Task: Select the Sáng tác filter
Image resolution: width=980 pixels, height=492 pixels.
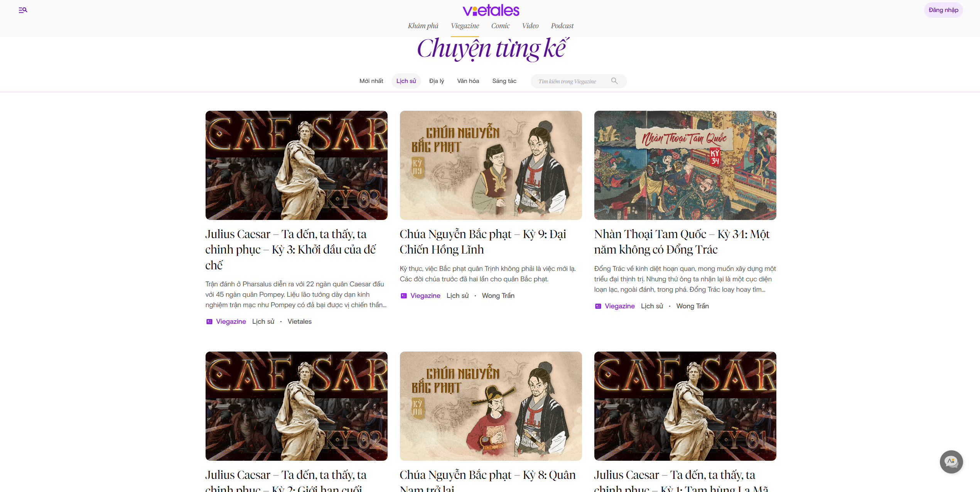Action: [504, 81]
